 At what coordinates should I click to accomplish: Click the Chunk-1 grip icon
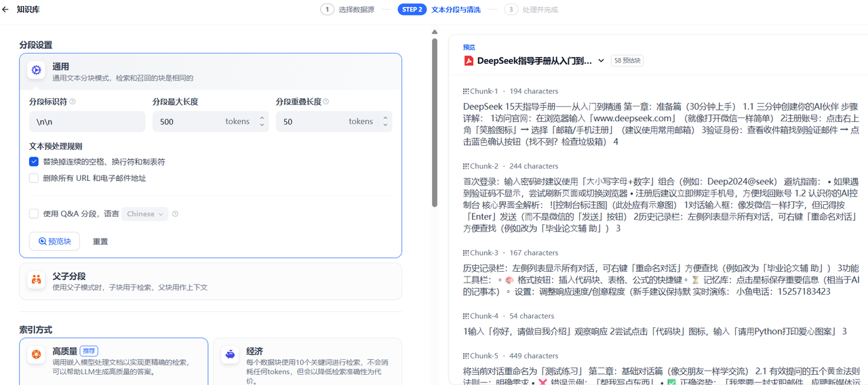click(466, 91)
